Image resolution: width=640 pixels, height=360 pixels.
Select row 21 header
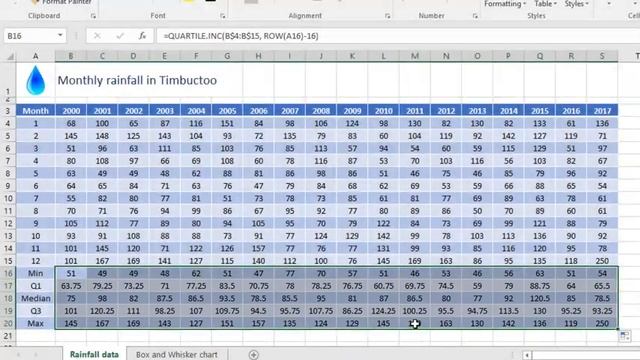8,336
